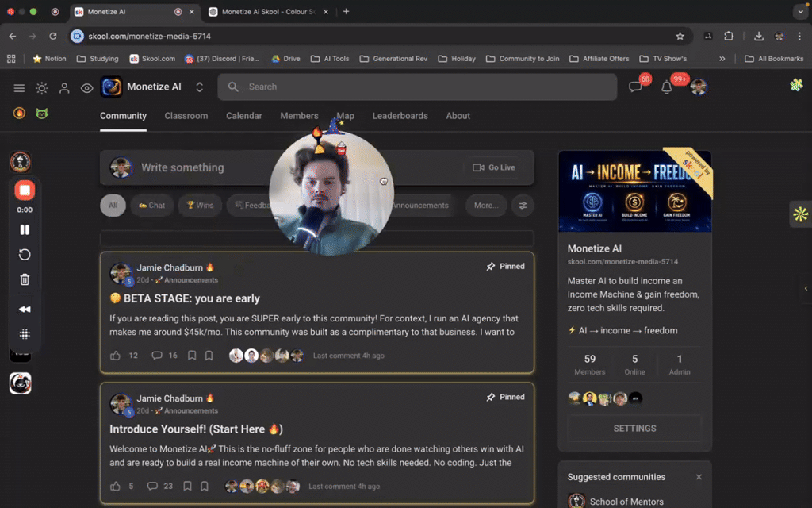Switch to the Leaderboards tab
Screen dimensions: 812x508
coord(400,116)
